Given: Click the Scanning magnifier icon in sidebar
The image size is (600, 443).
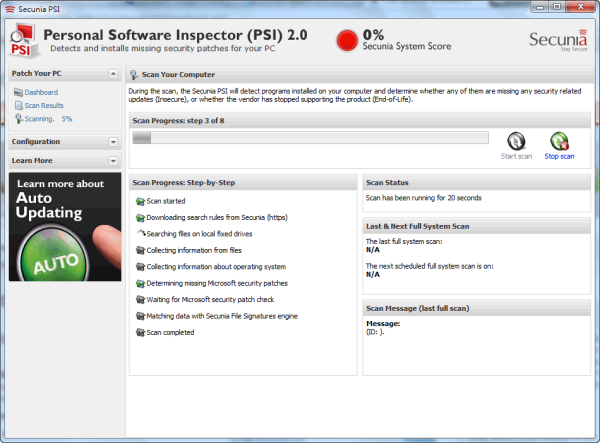Looking at the screenshot, I should pos(18,119).
